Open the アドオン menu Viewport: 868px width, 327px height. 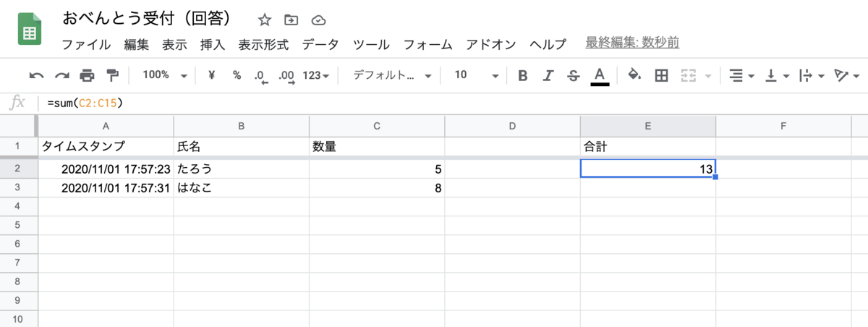pyautogui.click(x=491, y=44)
